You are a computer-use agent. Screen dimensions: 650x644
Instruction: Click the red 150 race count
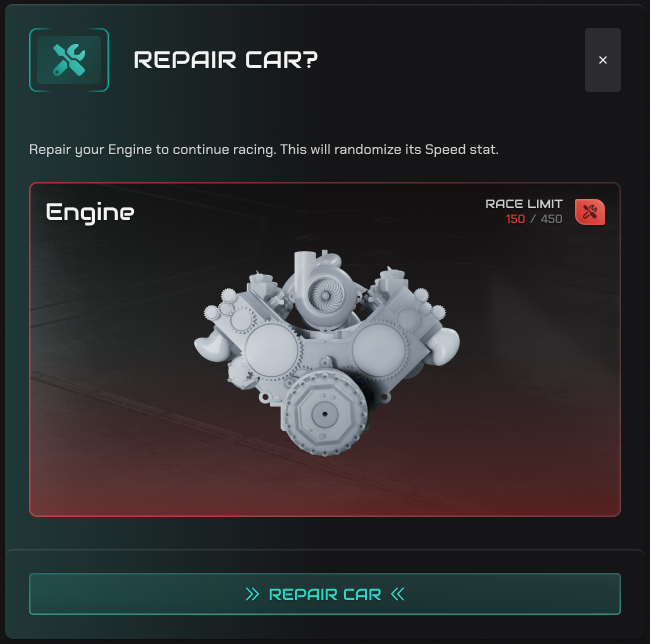(x=515, y=219)
